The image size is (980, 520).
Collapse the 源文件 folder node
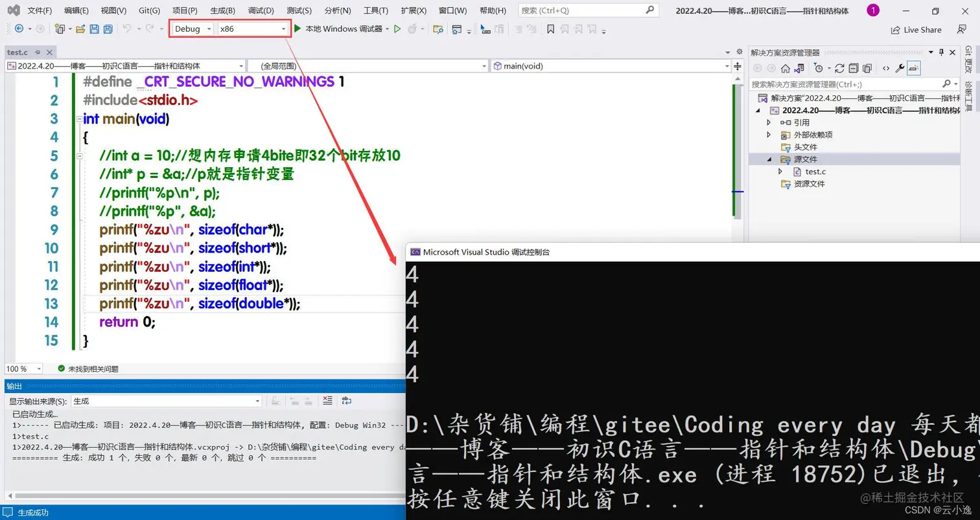click(769, 159)
